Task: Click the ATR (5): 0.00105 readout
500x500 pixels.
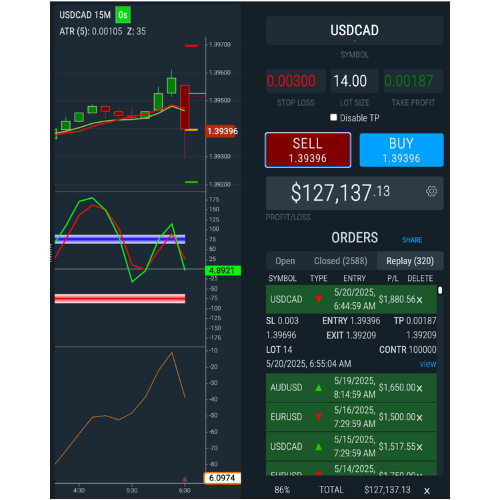Action: pyautogui.click(x=91, y=32)
